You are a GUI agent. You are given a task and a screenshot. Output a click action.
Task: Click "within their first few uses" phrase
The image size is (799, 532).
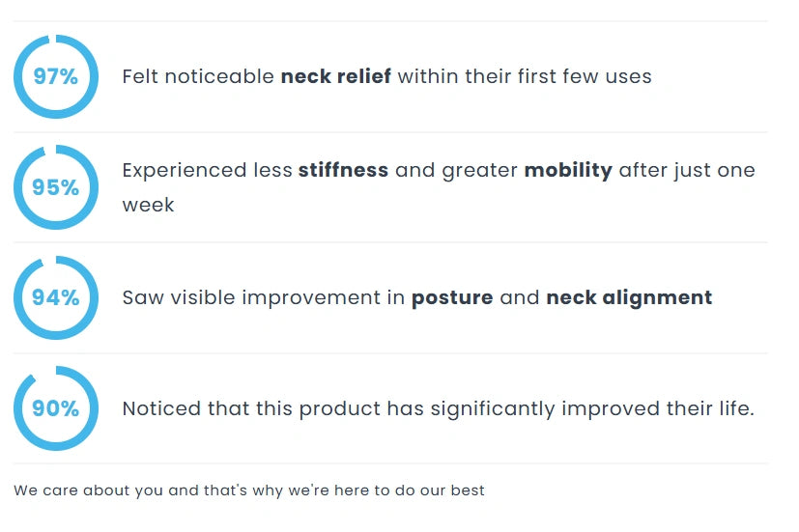(x=525, y=76)
